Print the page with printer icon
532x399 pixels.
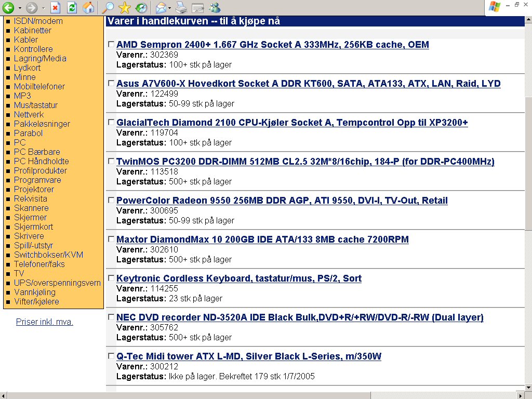(x=181, y=7)
